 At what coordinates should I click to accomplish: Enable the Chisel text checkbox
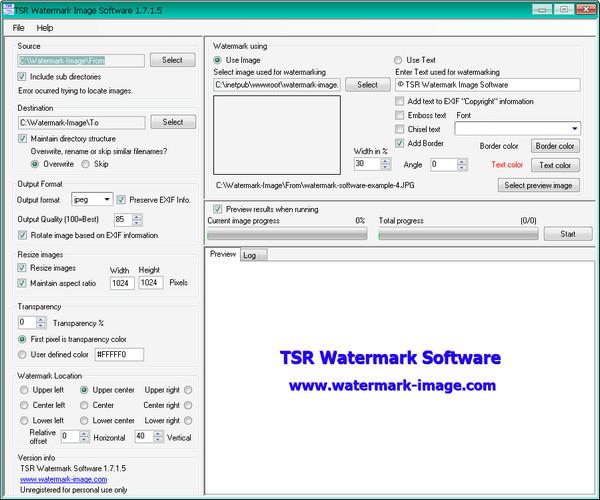point(399,129)
